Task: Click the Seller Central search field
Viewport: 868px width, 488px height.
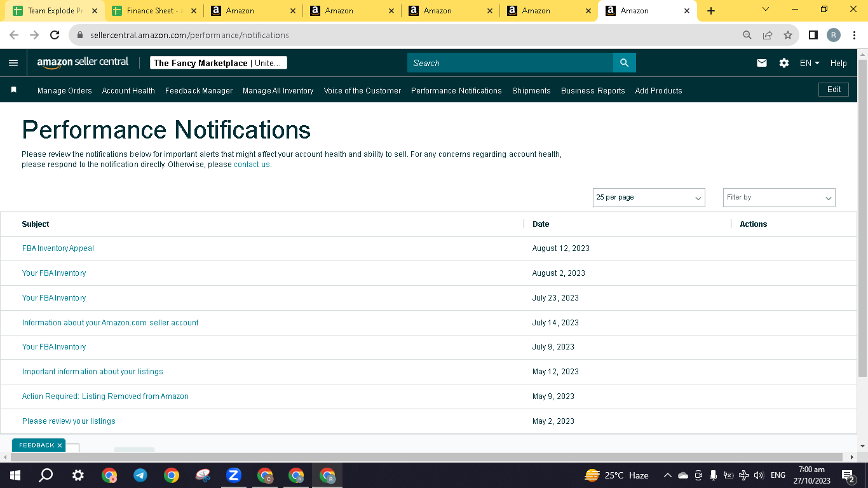Action: (510, 63)
